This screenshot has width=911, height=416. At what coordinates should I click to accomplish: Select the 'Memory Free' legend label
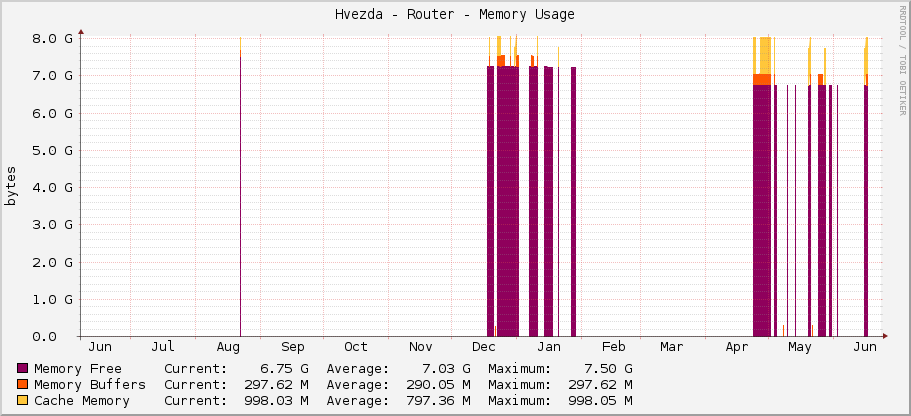pyautogui.click(x=78, y=368)
